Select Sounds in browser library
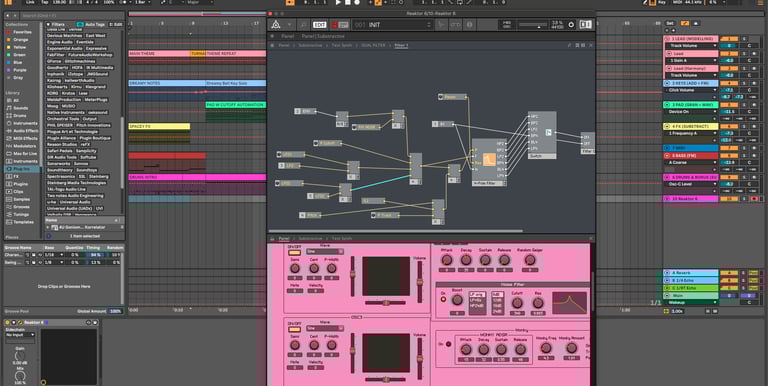 click(x=21, y=108)
